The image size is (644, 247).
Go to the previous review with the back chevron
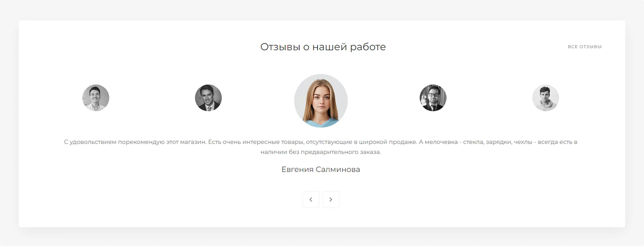pyautogui.click(x=311, y=200)
